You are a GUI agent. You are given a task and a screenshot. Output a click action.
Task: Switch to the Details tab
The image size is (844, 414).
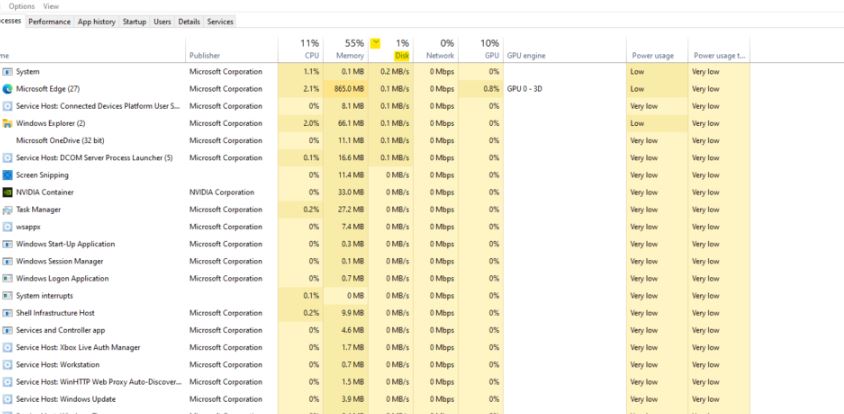pos(189,22)
